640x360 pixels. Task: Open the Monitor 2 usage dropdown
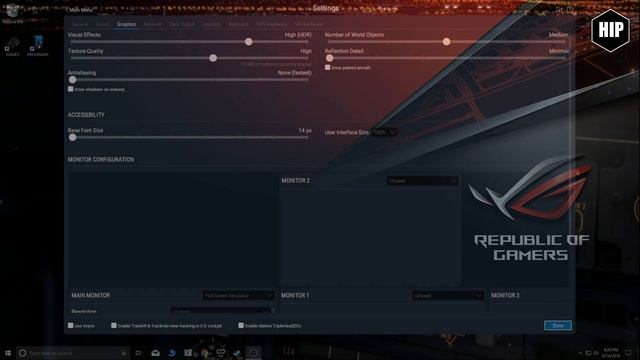coord(422,180)
